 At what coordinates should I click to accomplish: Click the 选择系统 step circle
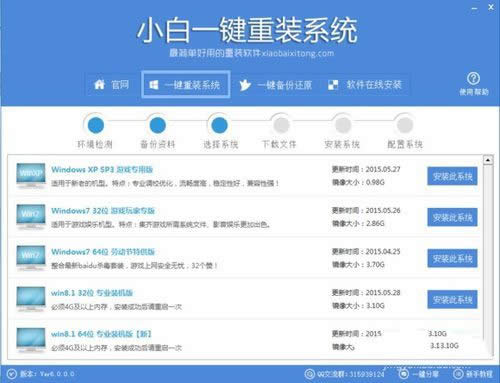point(219,125)
